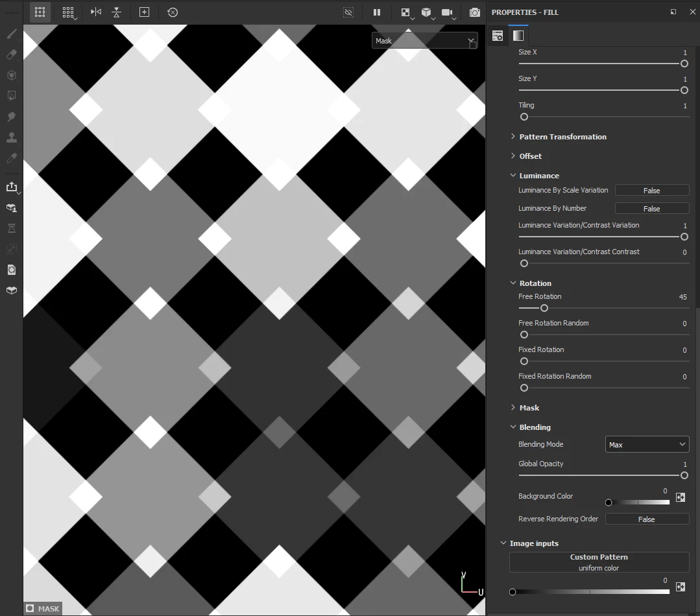700x616 pixels.
Task: Close the Properties - Fill panel
Action: click(692, 12)
